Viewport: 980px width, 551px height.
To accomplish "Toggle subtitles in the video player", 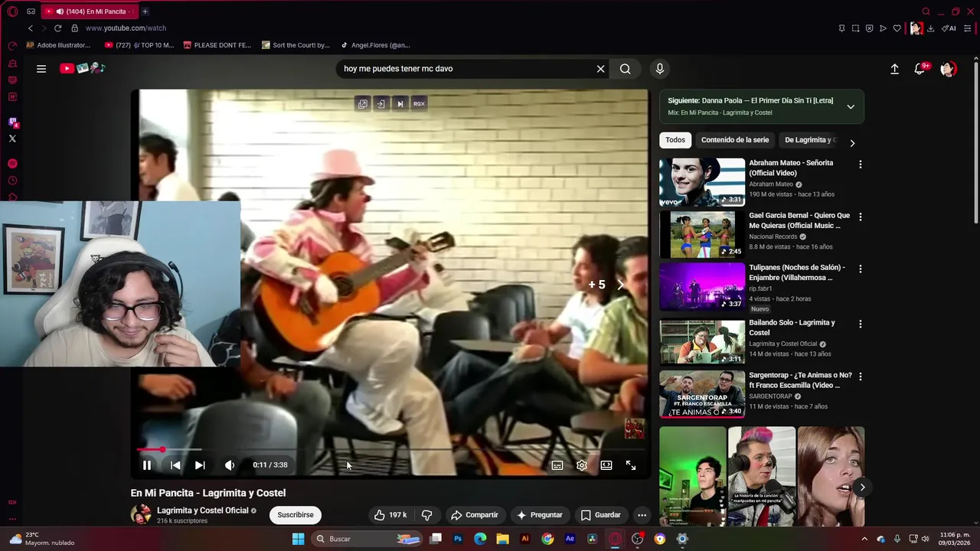I will 557,465.
